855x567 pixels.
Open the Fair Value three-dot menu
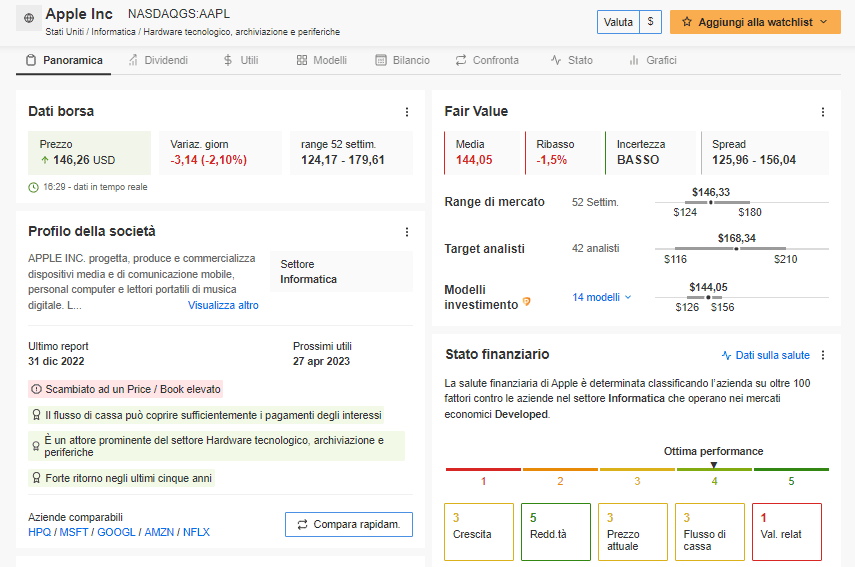pyautogui.click(x=823, y=112)
